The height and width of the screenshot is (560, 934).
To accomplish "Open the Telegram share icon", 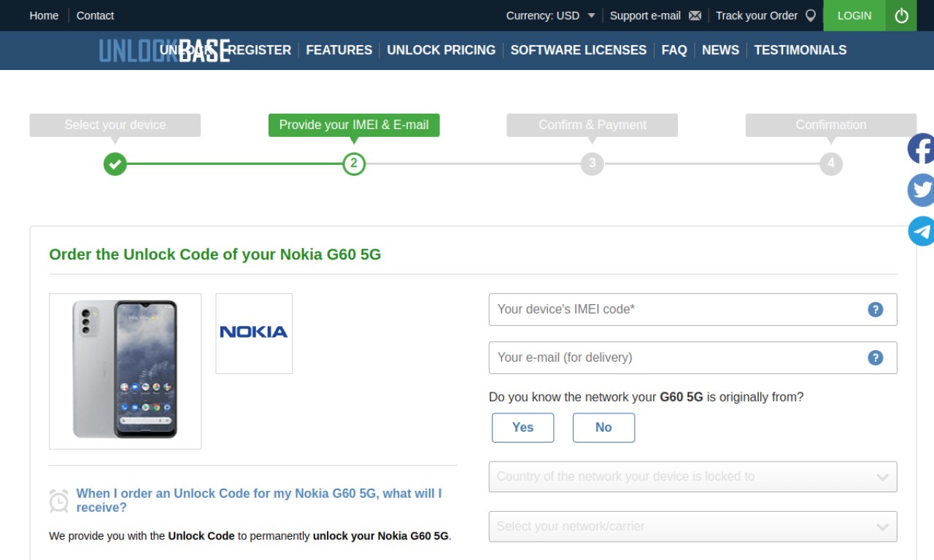I will pos(921,231).
